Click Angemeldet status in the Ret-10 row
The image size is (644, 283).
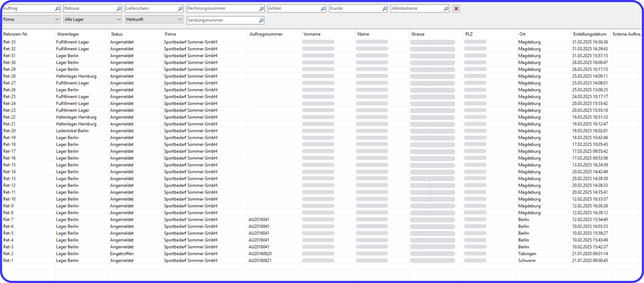(121, 199)
